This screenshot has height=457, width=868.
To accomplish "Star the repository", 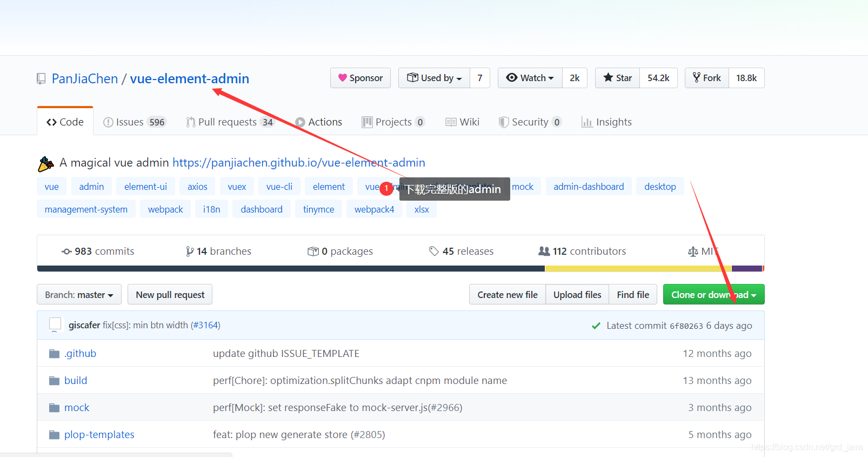I will pos(617,78).
